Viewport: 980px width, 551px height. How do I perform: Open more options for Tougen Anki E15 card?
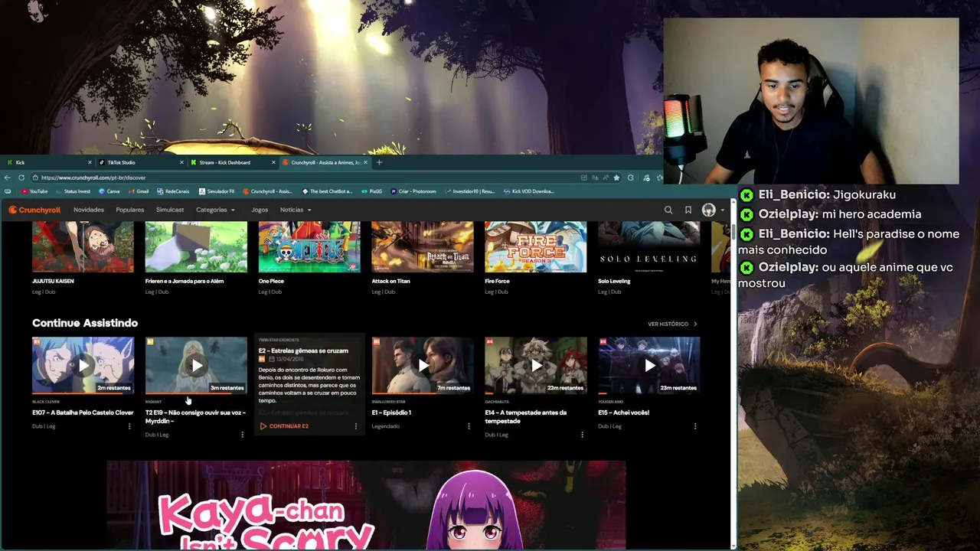coord(695,426)
